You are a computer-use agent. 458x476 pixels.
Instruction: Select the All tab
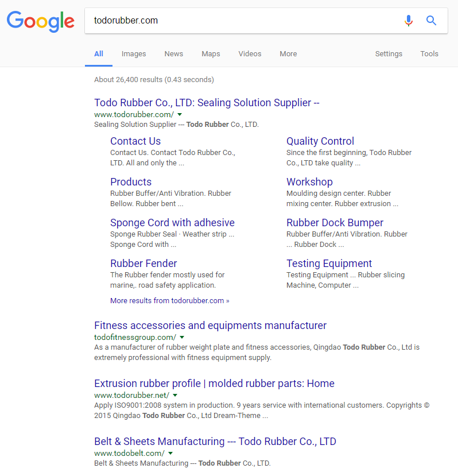(x=99, y=54)
